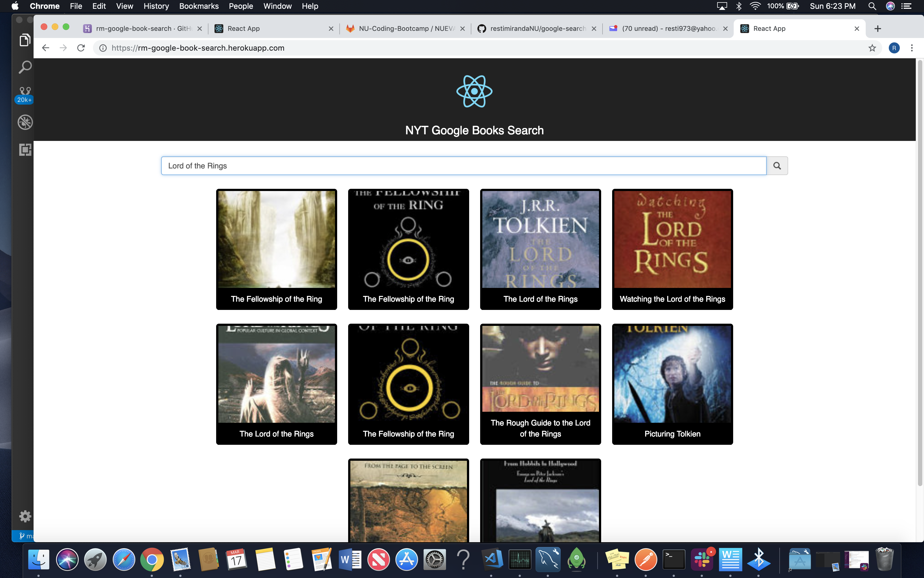
Task: Open From the Page to the Screen cover
Action: tap(409, 500)
